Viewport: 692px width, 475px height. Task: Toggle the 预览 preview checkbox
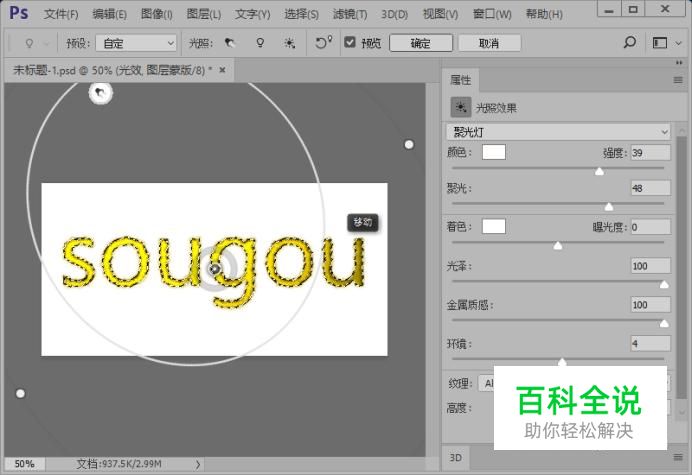coord(350,42)
